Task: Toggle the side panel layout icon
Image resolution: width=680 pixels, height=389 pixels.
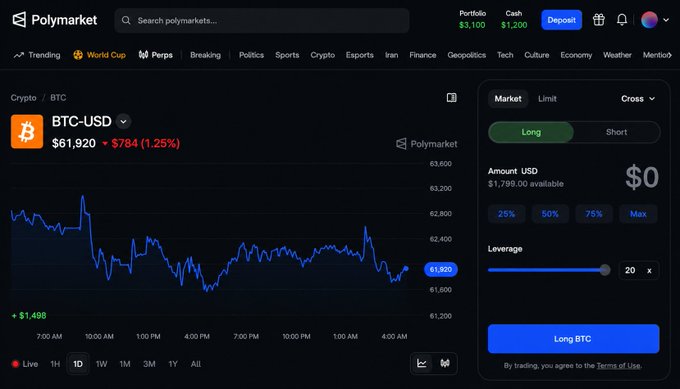Action: pyautogui.click(x=451, y=98)
